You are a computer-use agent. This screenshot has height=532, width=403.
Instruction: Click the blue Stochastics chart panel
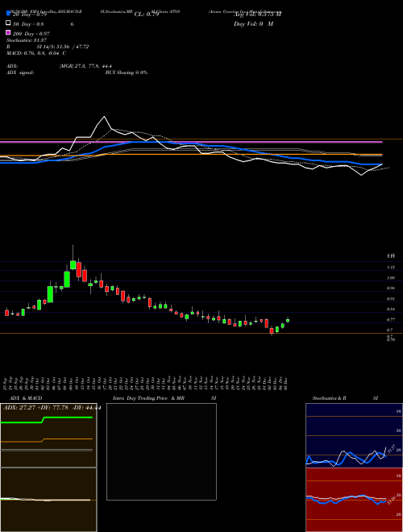click(x=354, y=435)
